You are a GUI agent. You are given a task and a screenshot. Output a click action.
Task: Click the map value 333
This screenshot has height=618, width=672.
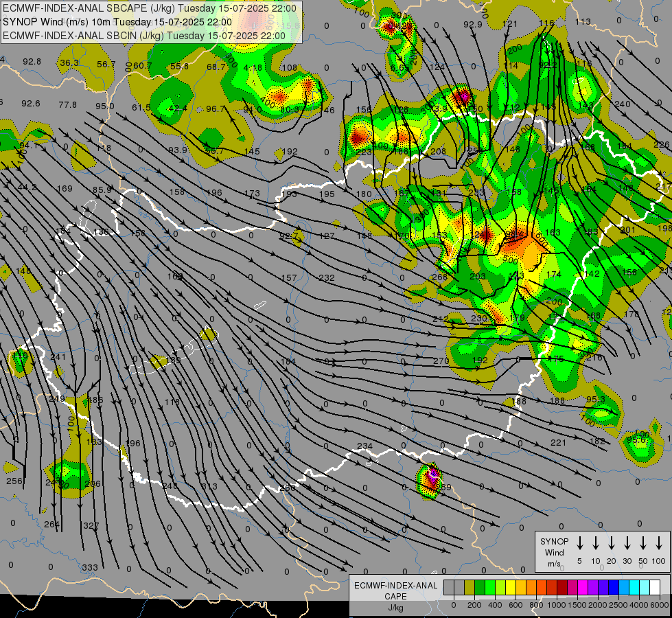click(x=90, y=568)
